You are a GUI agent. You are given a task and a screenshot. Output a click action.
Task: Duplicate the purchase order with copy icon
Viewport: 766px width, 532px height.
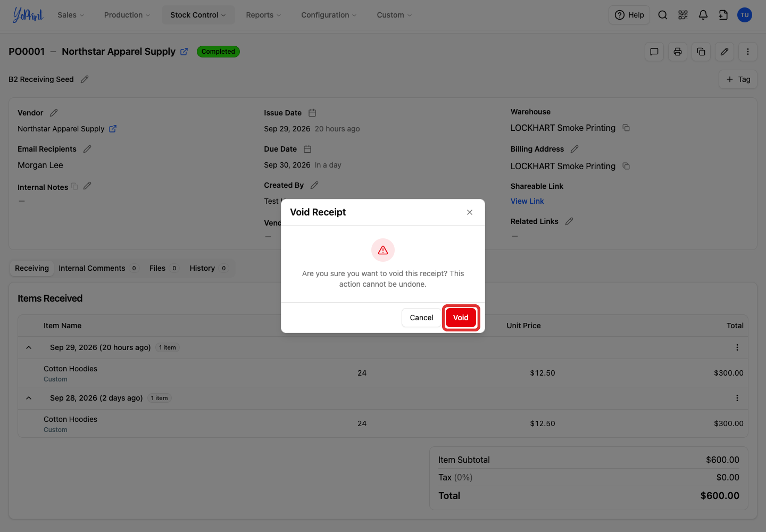point(701,52)
